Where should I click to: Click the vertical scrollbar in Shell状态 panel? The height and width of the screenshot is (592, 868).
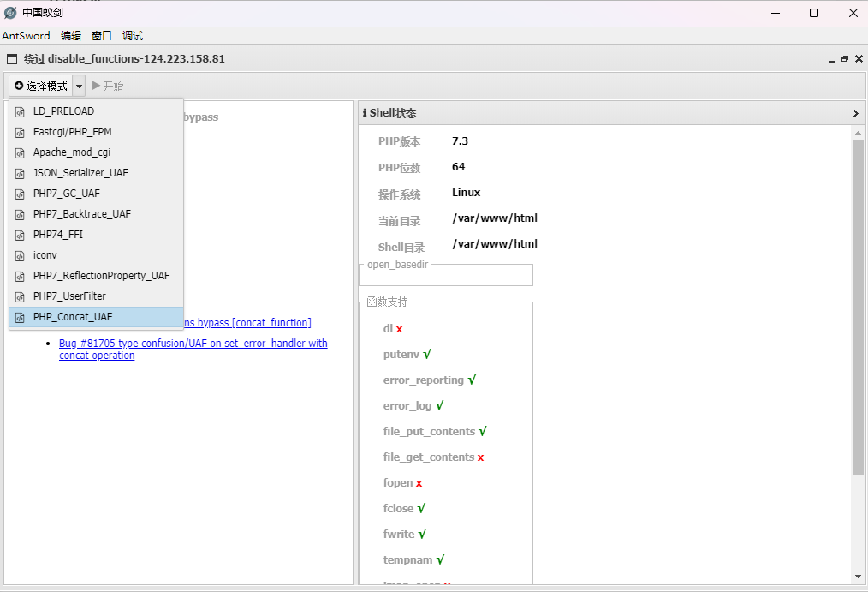(858, 308)
